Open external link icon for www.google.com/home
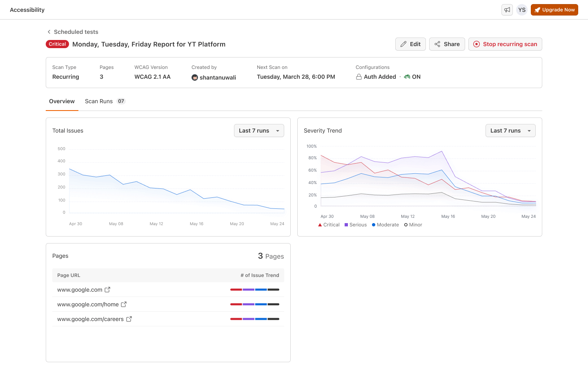Viewport: 588px width, 372px height. (x=124, y=304)
